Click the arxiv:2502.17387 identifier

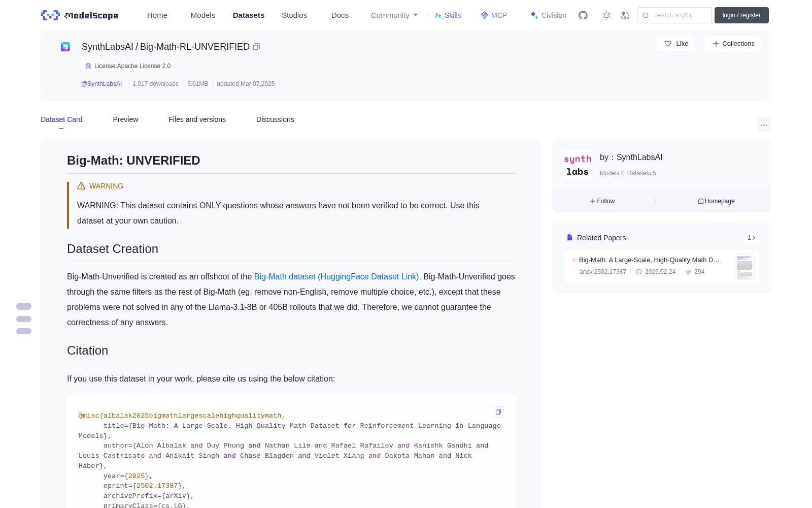tap(603, 272)
